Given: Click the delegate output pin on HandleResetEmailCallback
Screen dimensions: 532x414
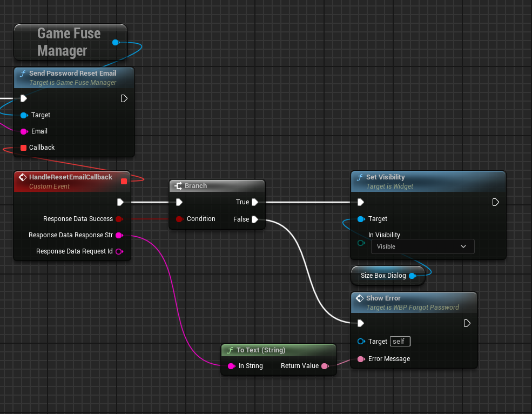Looking at the screenshot, I should coord(124,182).
